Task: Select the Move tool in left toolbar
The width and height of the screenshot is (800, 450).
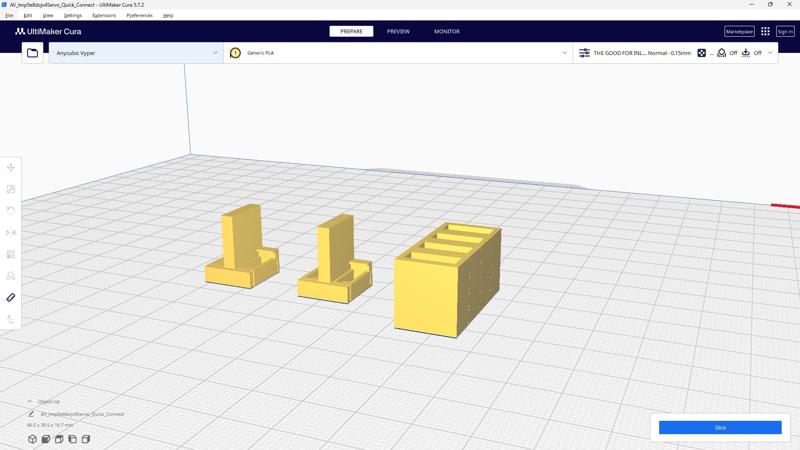Action: [11, 167]
